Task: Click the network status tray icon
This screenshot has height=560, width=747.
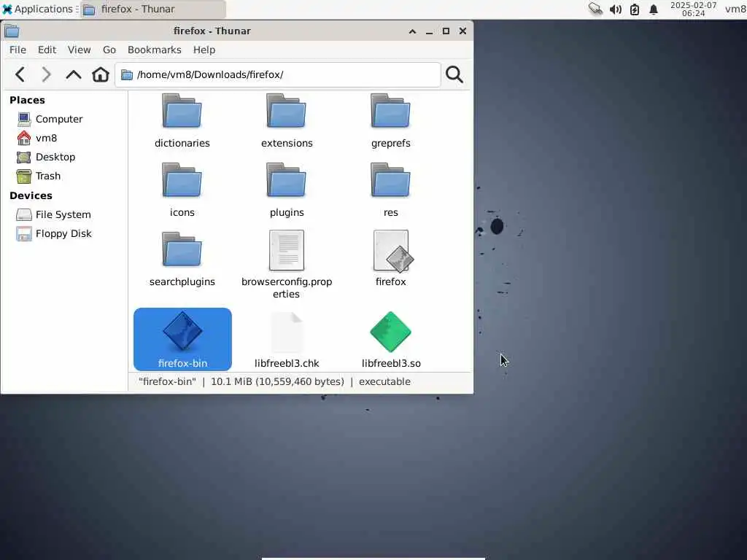Action: pos(595,9)
